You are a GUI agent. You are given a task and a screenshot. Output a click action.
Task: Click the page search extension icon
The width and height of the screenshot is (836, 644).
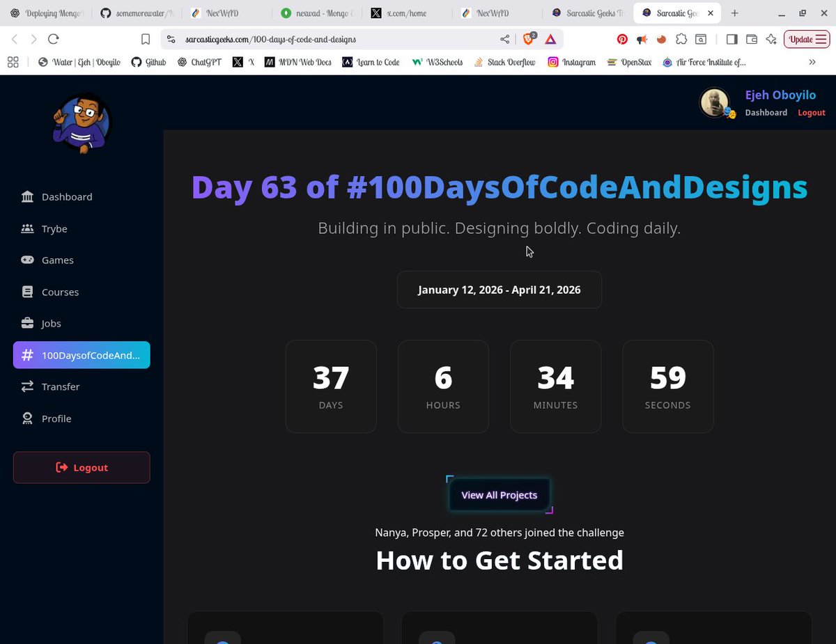701,40
